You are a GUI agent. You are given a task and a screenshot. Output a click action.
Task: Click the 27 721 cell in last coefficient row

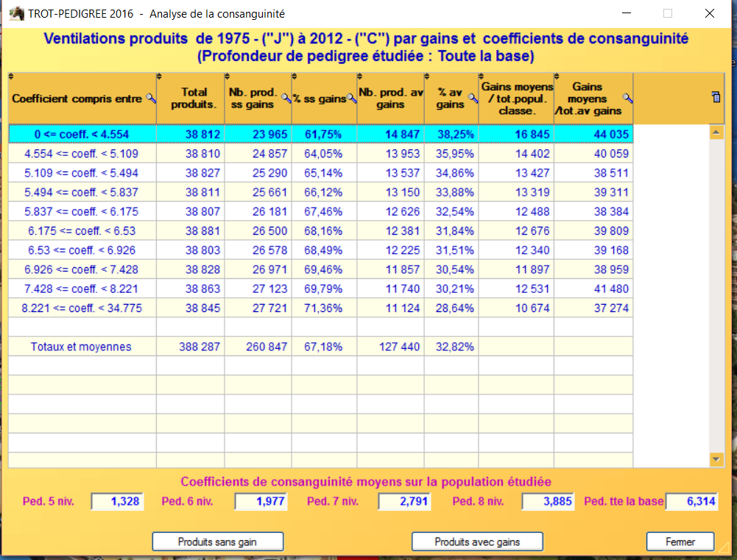click(x=258, y=308)
